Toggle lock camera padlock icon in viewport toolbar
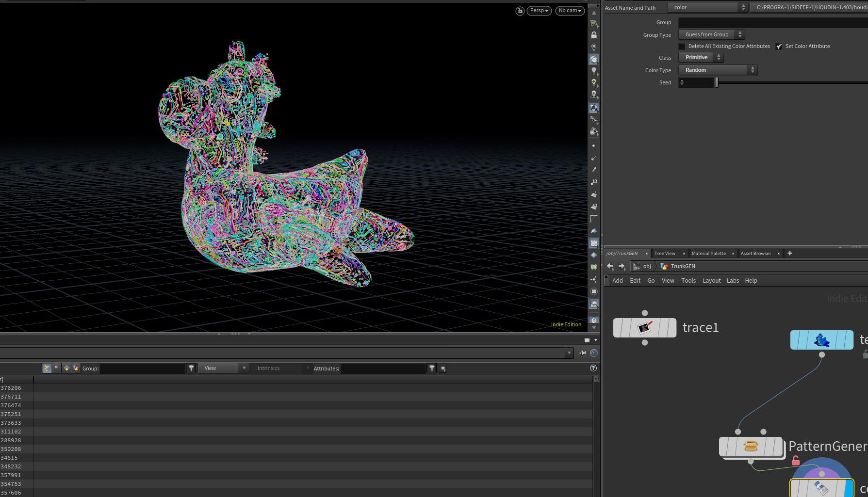 tap(594, 35)
